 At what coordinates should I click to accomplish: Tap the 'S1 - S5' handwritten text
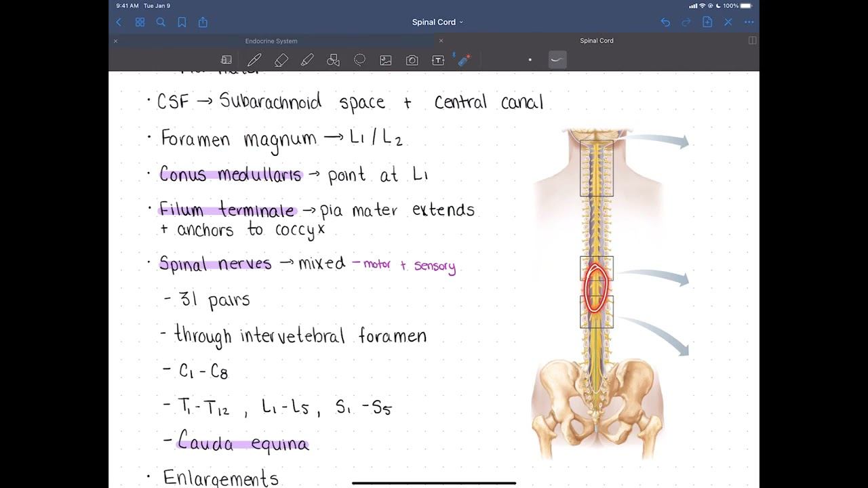pyautogui.click(x=363, y=407)
